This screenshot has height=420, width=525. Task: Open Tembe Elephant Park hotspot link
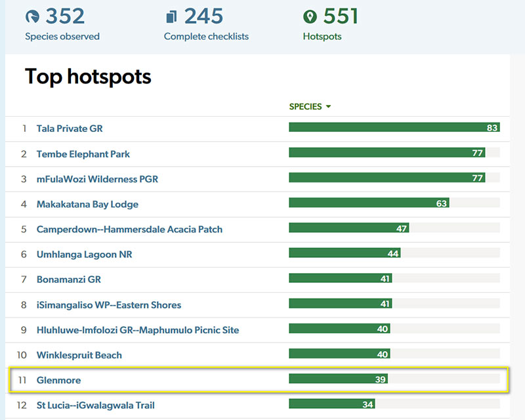point(83,154)
